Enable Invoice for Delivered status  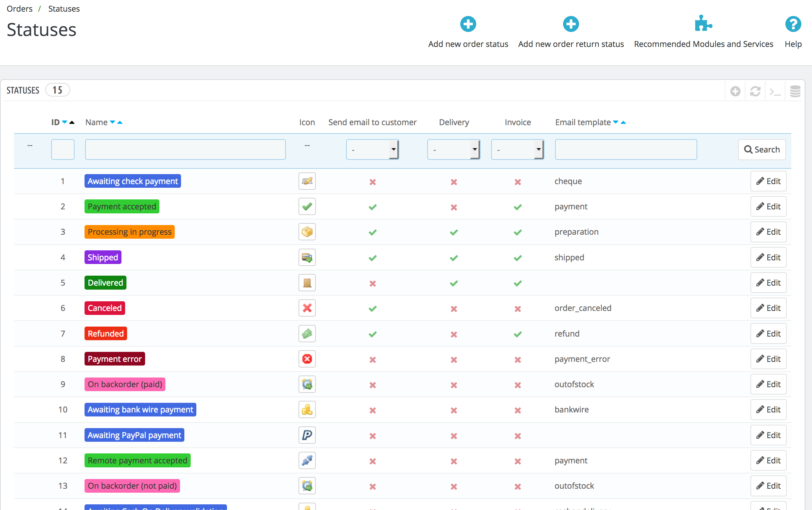click(517, 283)
